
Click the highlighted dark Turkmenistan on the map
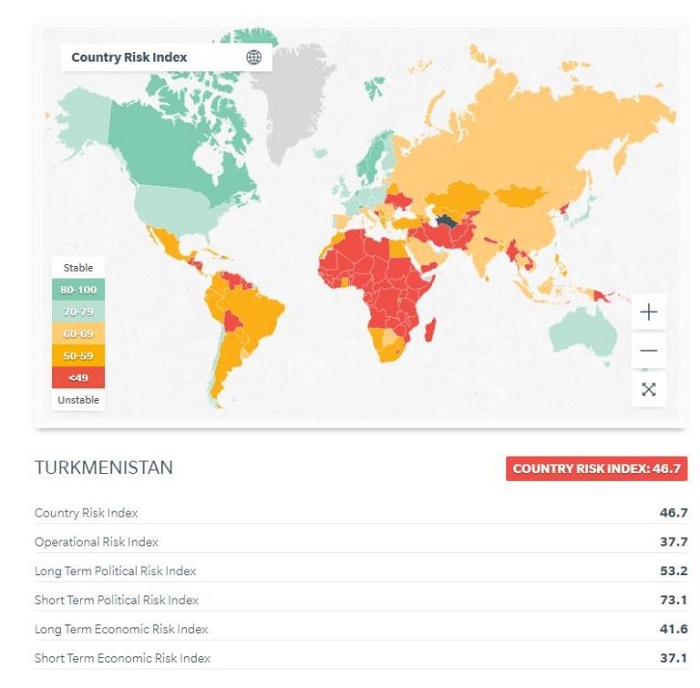(447, 221)
